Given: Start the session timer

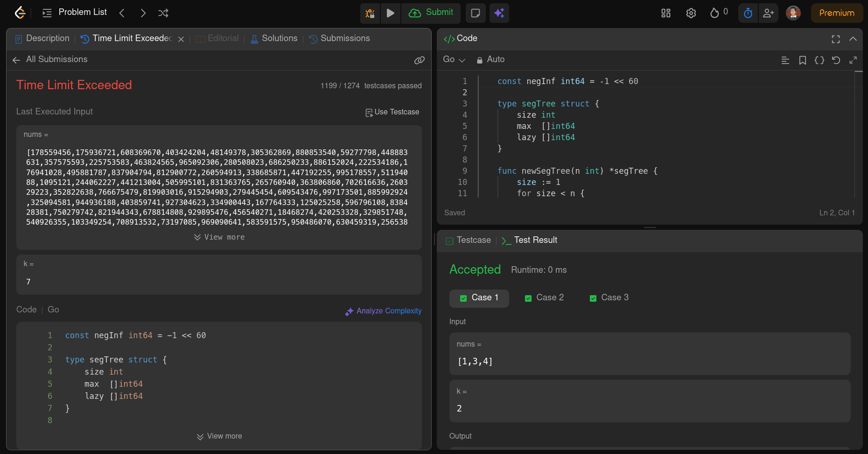Looking at the screenshot, I should click(x=748, y=13).
